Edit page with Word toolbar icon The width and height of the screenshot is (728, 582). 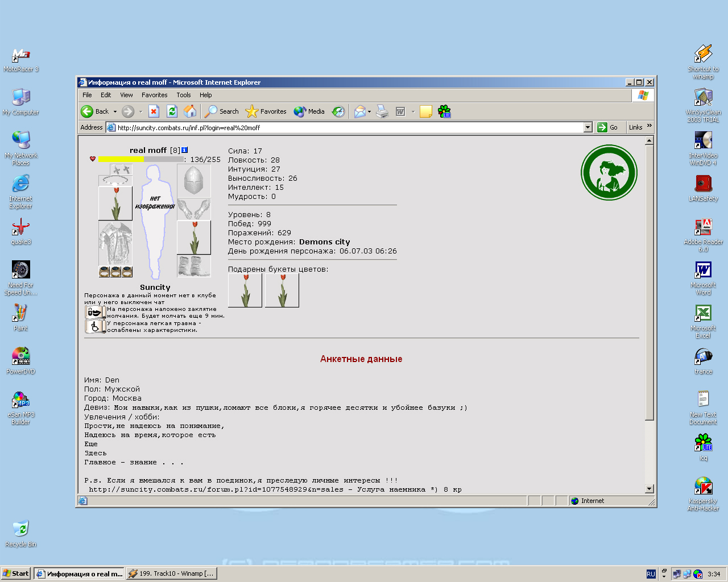pyautogui.click(x=400, y=111)
